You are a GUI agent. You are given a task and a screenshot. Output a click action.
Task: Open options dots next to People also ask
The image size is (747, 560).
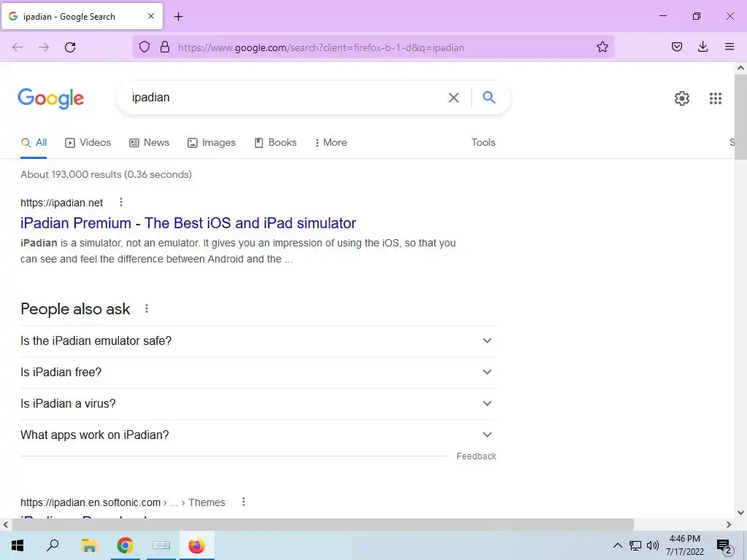(147, 308)
